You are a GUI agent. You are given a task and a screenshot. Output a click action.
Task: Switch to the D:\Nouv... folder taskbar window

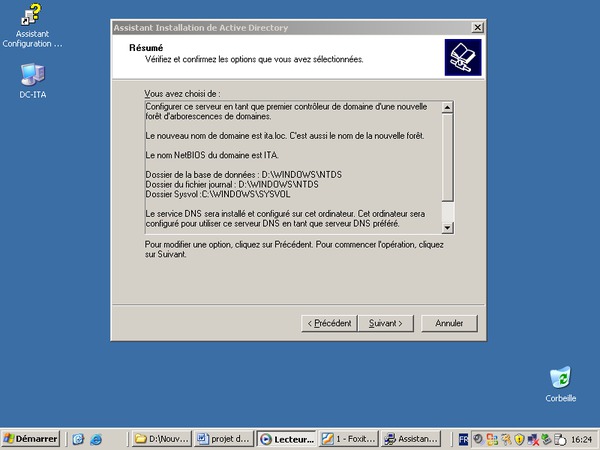tap(161, 439)
